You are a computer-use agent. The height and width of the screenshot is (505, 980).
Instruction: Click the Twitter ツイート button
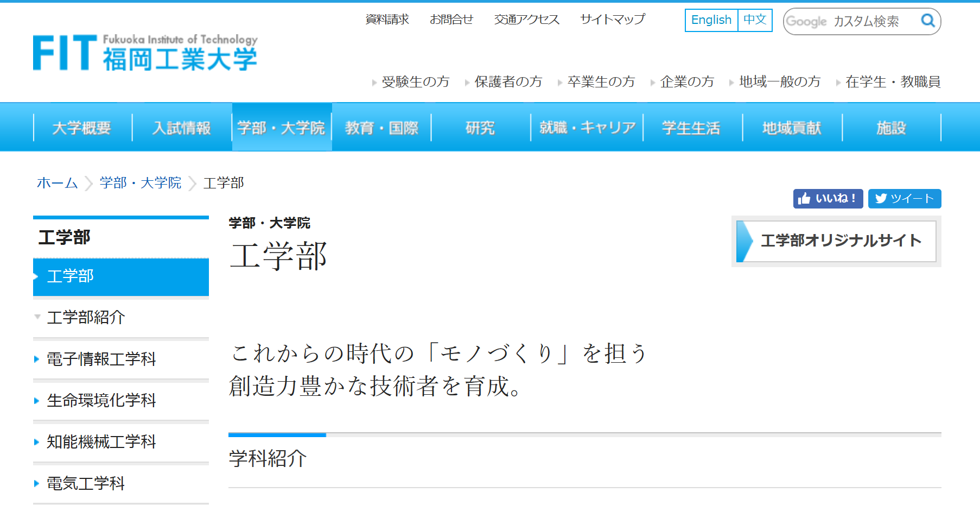905,199
